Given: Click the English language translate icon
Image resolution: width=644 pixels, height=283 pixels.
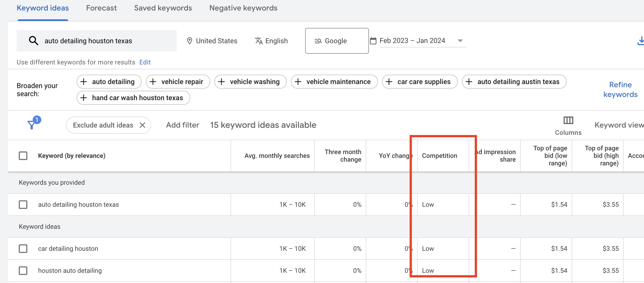Looking at the screenshot, I should [258, 41].
